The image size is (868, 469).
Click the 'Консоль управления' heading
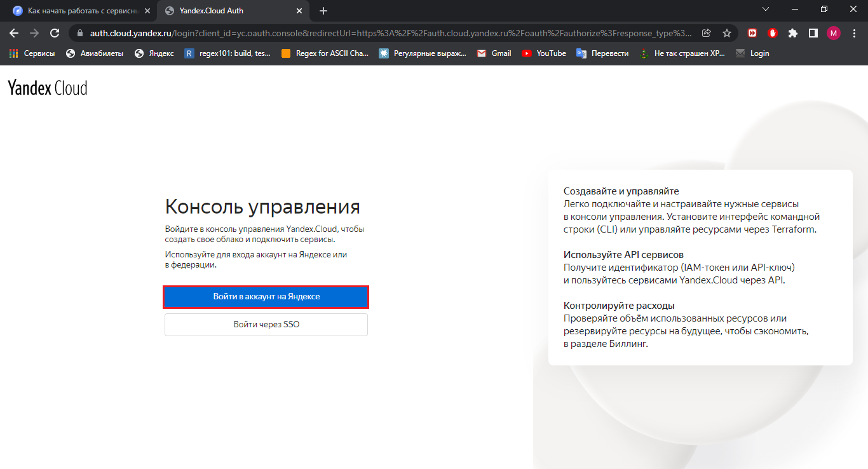[262, 207]
